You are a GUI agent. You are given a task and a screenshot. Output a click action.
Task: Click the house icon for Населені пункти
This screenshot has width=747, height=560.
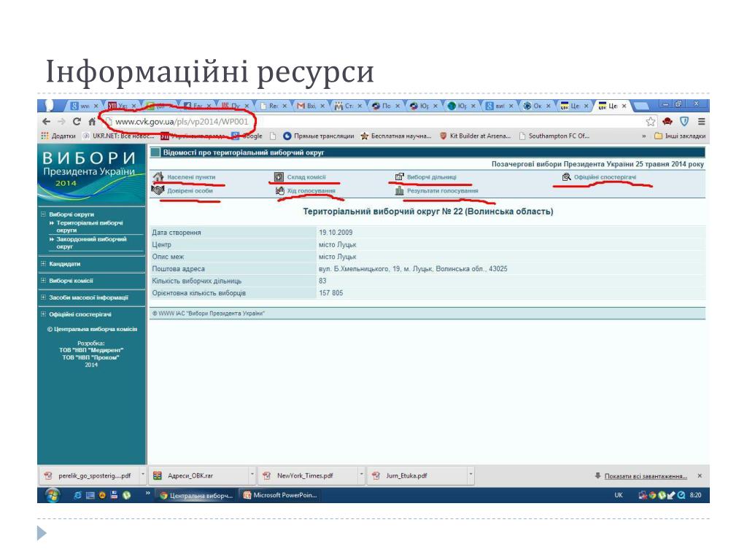(158, 176)
